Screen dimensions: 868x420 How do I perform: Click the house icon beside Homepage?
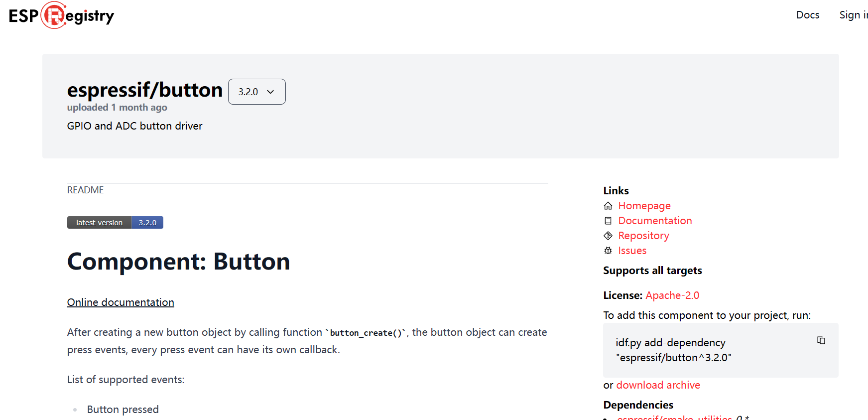(x=608, y=206)
